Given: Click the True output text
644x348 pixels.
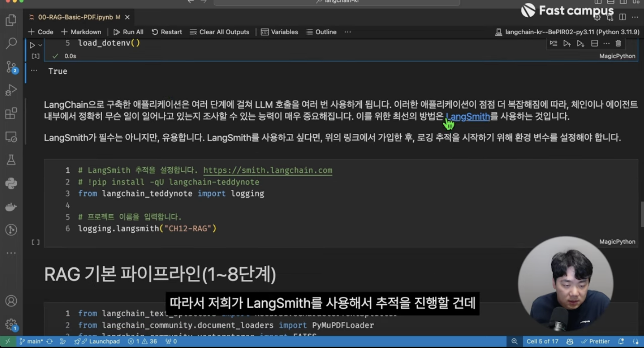Looking at the screenshot, I should click(x=58, y=71).
